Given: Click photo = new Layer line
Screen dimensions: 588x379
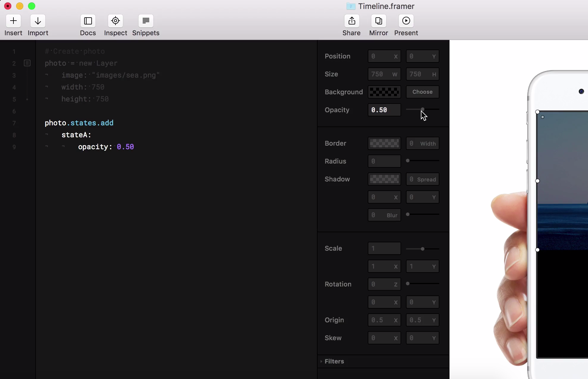Looking at the screenshot, I should click(81, 63).
